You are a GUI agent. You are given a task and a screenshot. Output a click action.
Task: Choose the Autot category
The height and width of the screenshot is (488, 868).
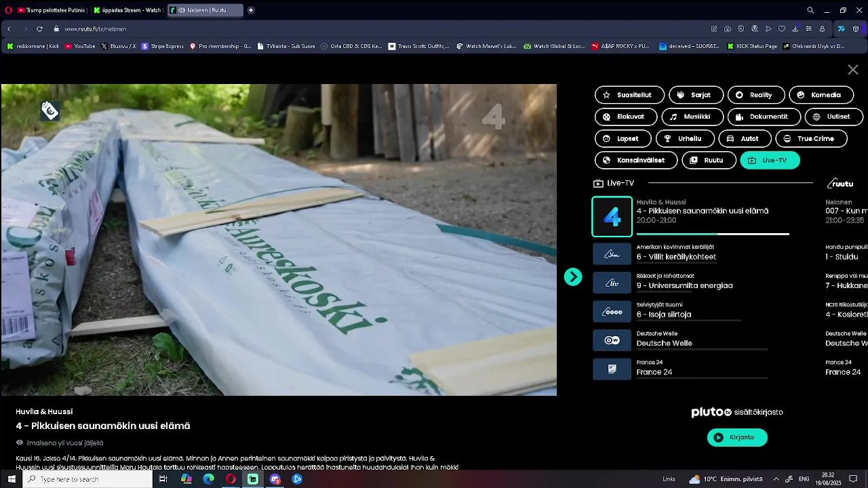click(x=745, y=138)
